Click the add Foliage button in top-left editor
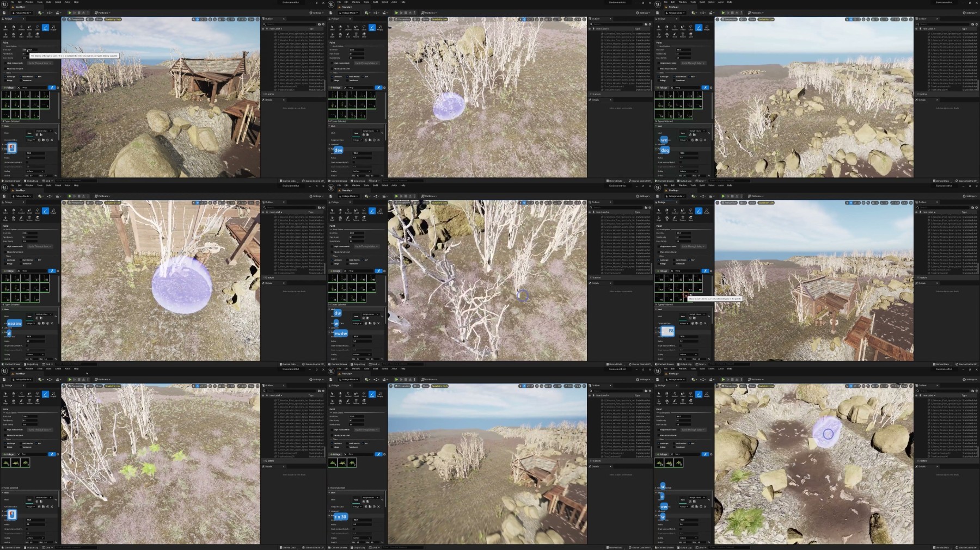Viewport: 980px width, 550px height. [10, 88]
